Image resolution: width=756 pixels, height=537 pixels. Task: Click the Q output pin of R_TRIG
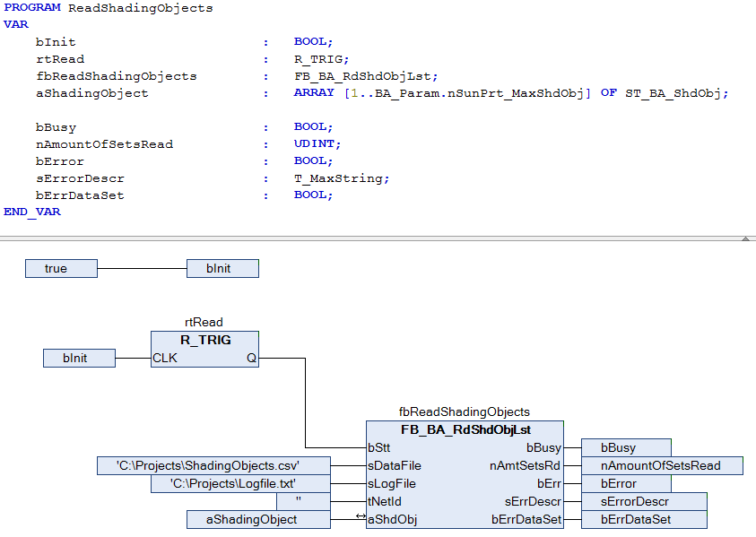[x=251, y=359]
